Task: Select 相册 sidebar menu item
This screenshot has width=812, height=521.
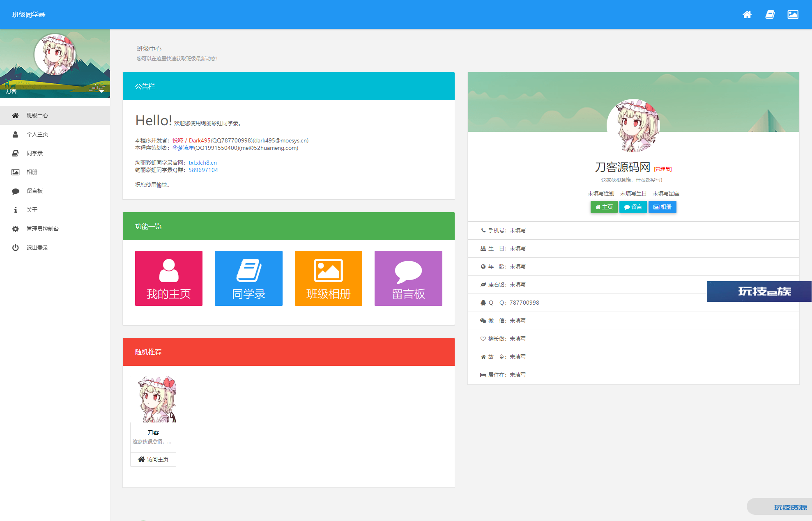Action: [55, 172]
